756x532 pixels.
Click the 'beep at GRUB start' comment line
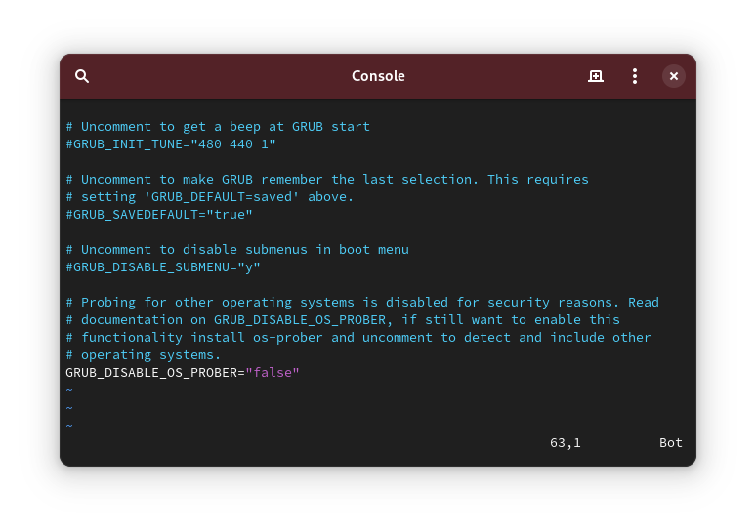[218, 127]
